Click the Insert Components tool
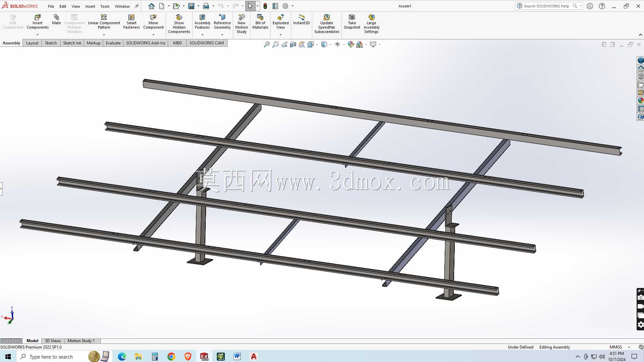This screenshot has height=362, width=644. click(37, 22)
